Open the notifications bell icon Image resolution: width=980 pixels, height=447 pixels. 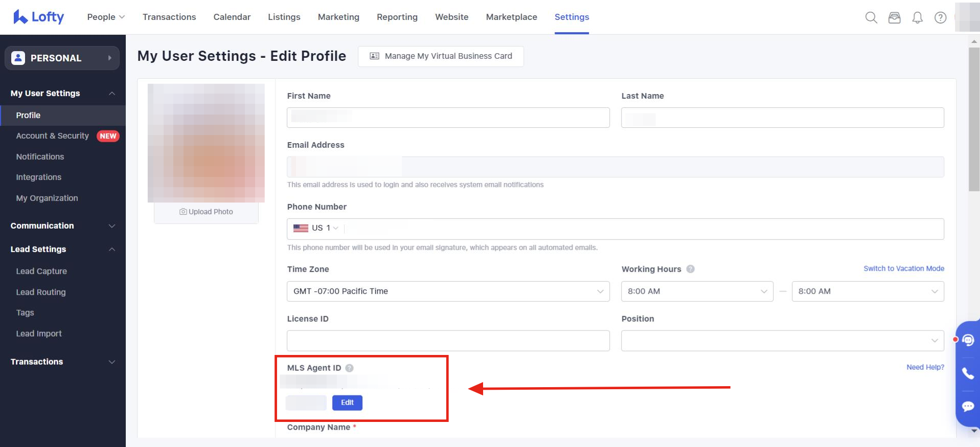point(918,18)
